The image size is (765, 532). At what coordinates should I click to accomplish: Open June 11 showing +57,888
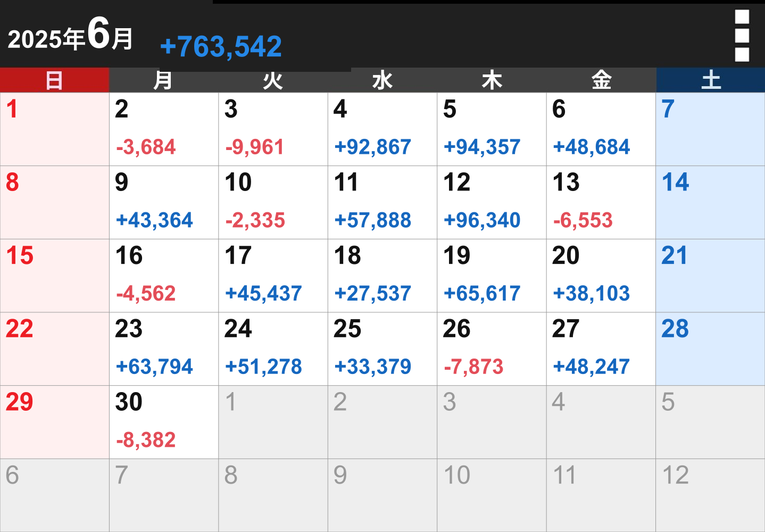[x=382, y=203]
